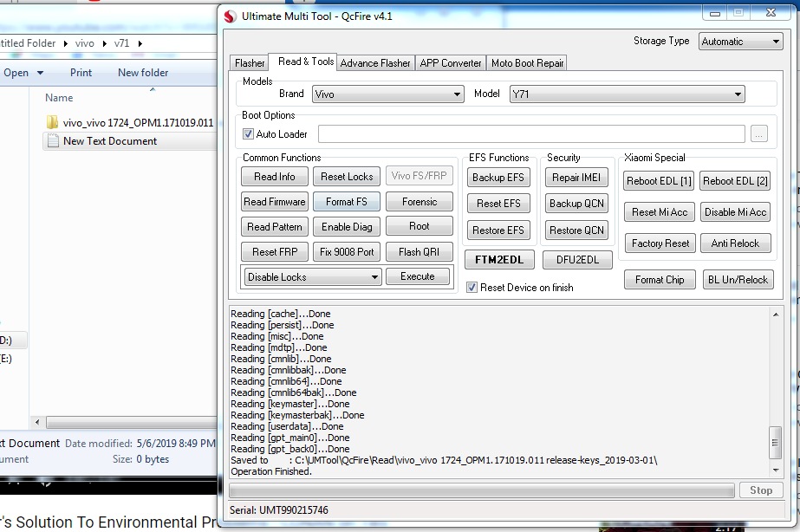Click the Reboot EDL [2] button
Screen dimensions: 800x532
point(735,180)
